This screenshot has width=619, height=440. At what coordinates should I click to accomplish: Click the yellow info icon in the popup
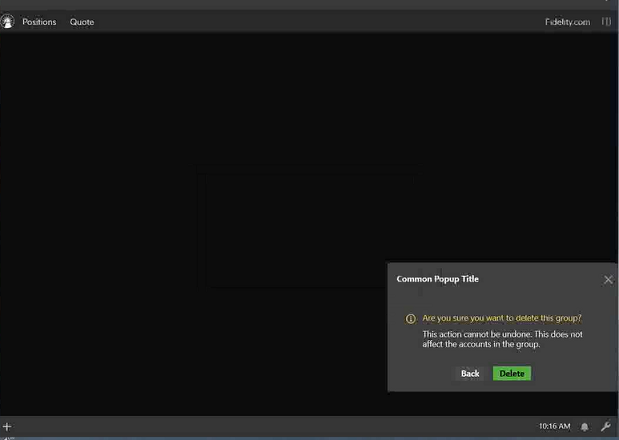point(410,319)
